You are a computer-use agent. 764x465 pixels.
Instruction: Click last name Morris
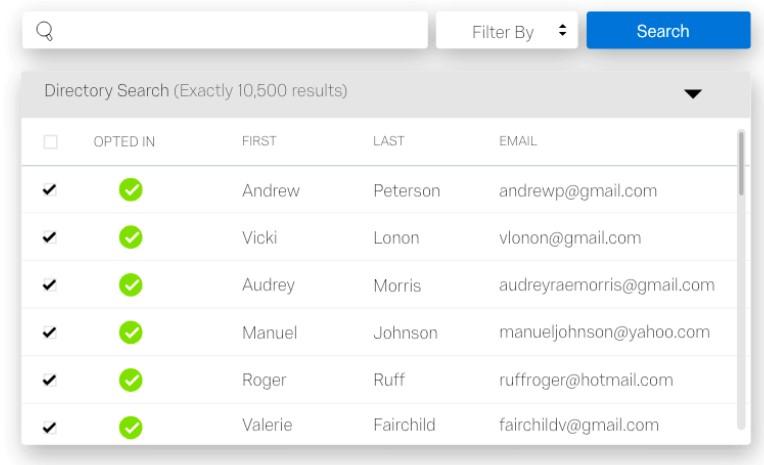click(x=397, y=286)
